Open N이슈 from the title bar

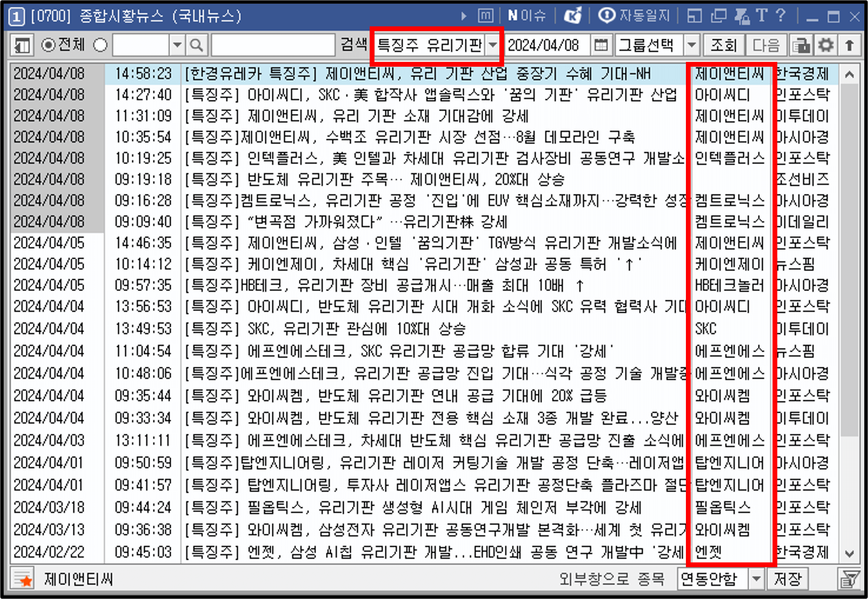[x=526, y=16]
